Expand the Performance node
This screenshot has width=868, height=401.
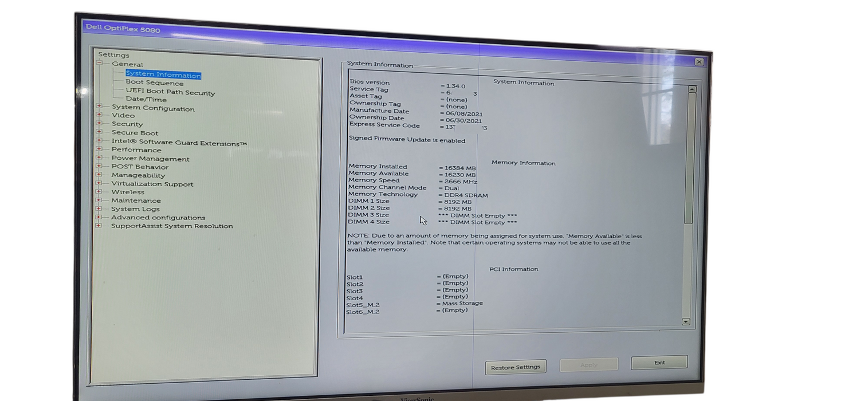coord(99,149)
